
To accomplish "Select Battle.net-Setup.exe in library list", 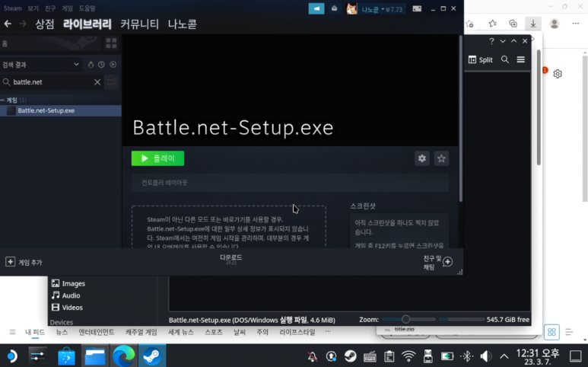I will point(60,110).
